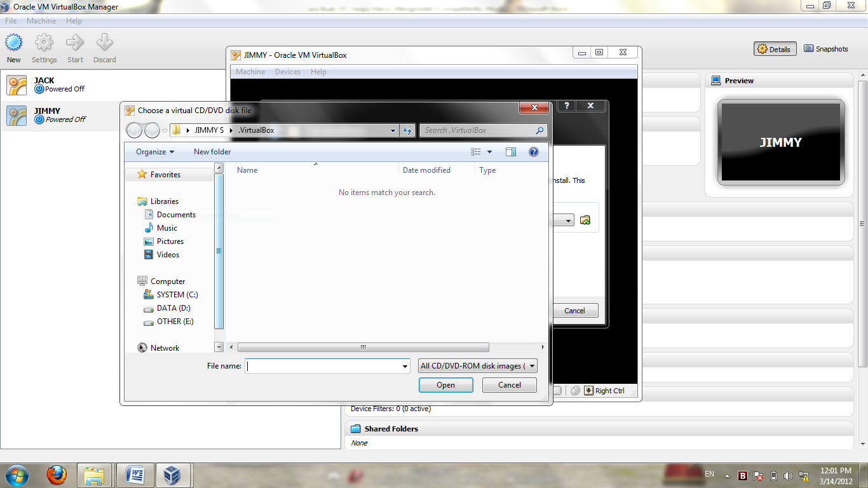
Task: Open Machine menu in the JIMMY VM window
Action: coord(250,72)
